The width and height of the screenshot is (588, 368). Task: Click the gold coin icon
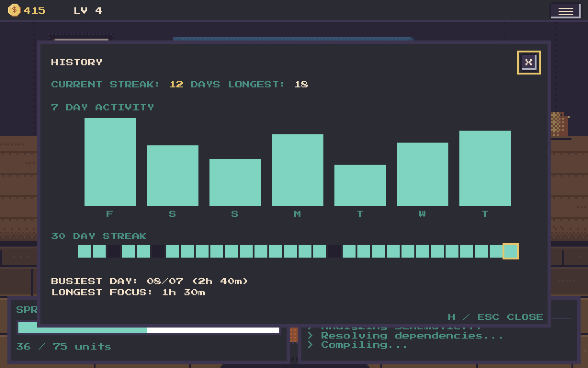pyautogui.click(x=15, y=10)
